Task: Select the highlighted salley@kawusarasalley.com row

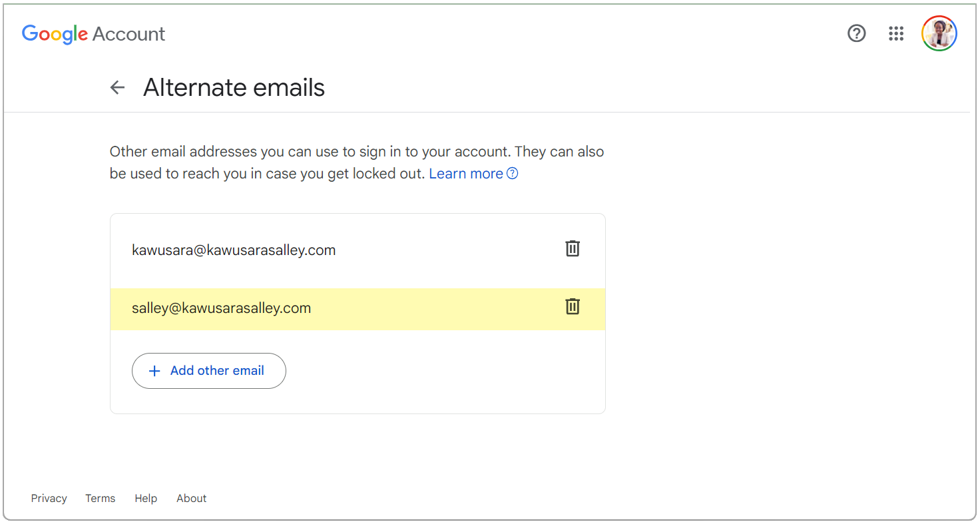Action: click(x=358, y=308)
